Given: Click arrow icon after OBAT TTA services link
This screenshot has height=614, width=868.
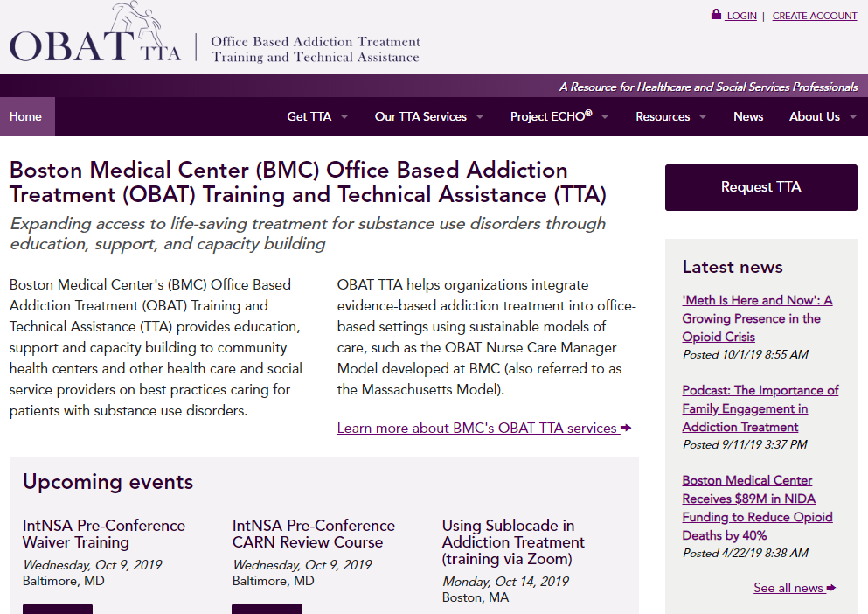Looking at the screenshot, I should pos(626,428).
